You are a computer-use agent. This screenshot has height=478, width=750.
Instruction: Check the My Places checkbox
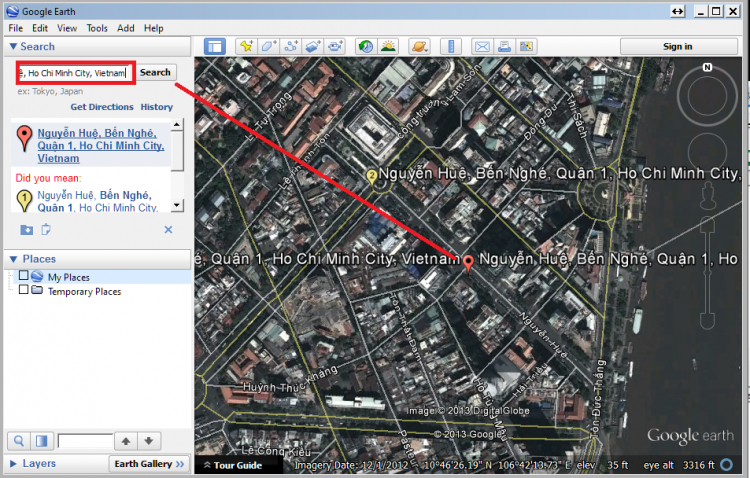pos(23,276)
